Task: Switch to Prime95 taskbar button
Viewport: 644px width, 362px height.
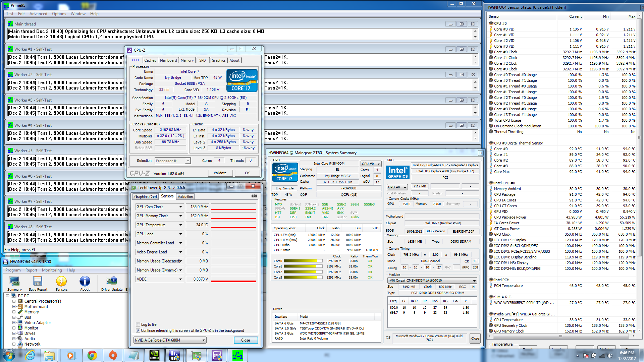Action: point(238,355)
